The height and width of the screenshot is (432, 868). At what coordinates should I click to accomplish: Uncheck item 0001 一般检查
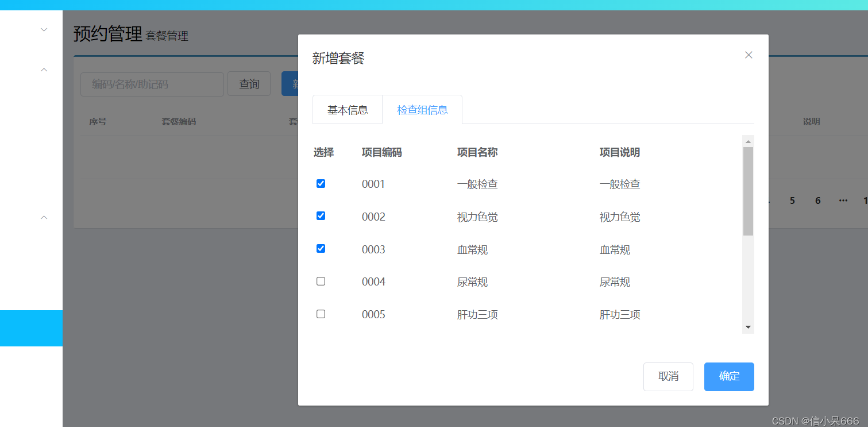pyautogui.click(x=321, y=183)
